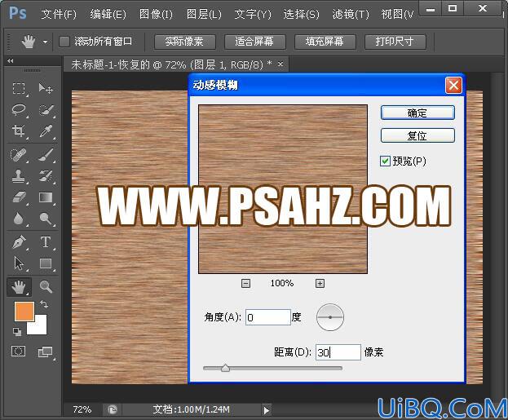Click the orange foreground color swatch
508x420 pixels.
[x=24, y=312]
